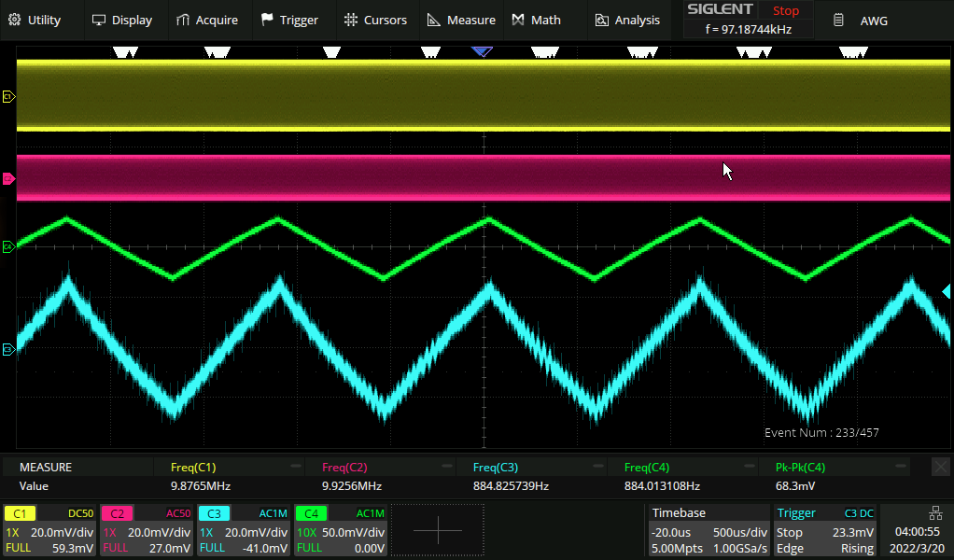Toggle the C4 channel box

(341, 530)
